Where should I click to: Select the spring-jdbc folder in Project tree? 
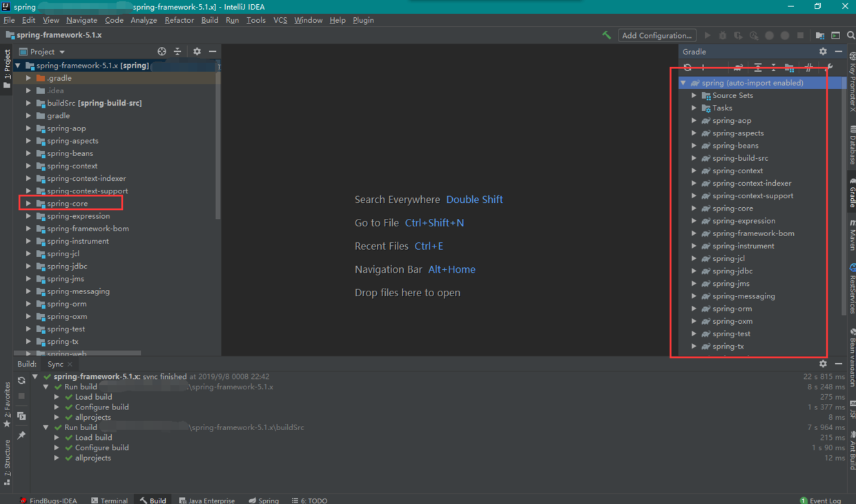(67, 266)
